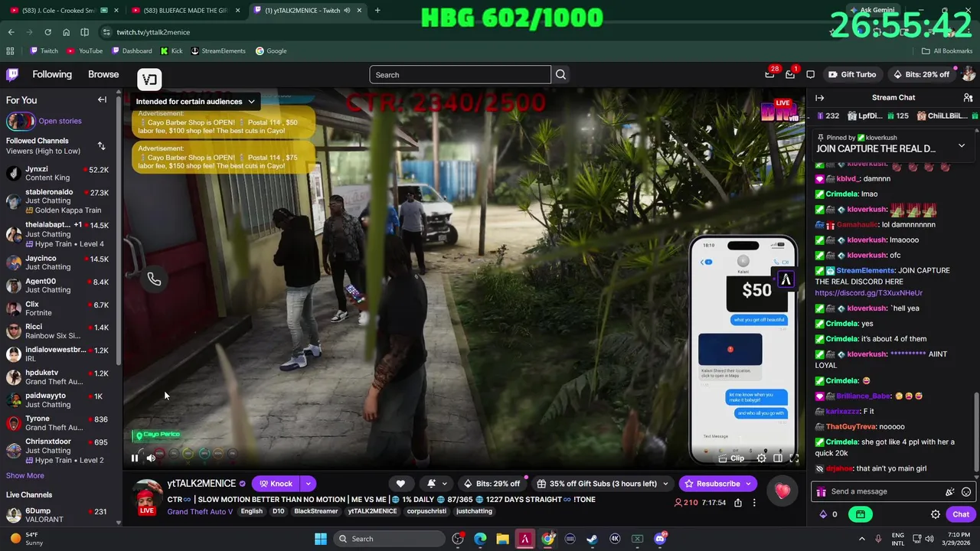Click the green channel points button
Screen dimensions: 980x551
[x=861, y=514]
